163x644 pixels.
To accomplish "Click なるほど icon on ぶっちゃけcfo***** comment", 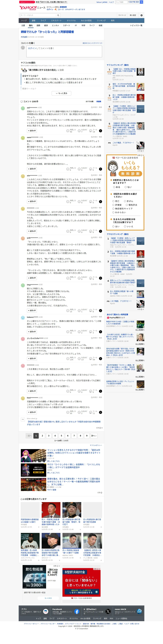I will 79,358.
